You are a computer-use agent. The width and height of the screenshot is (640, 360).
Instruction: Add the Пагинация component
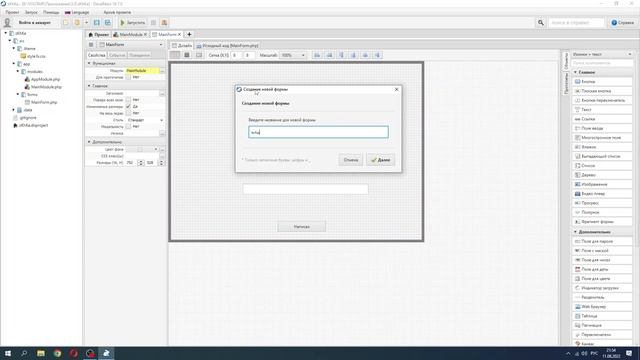(602, 325)
